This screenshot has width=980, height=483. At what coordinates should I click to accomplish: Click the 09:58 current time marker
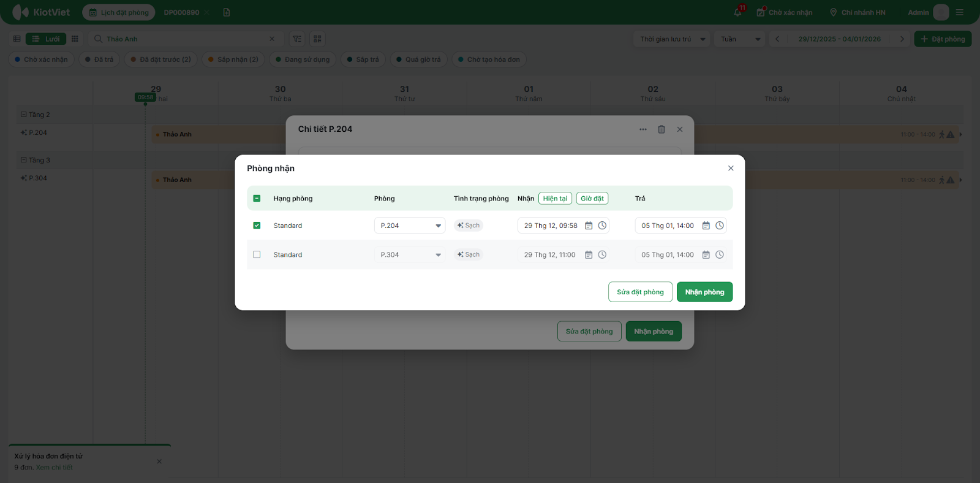tap(145, 97)
